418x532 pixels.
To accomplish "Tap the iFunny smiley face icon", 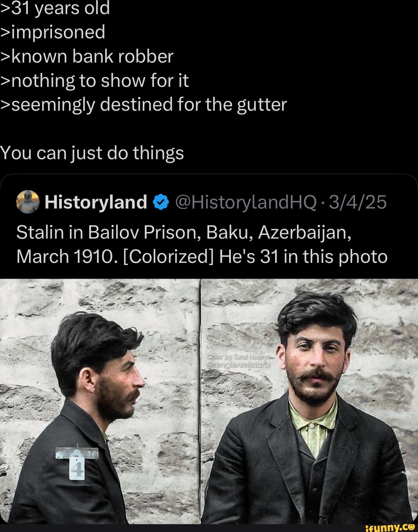I will pyautogui.click(x=411, y=527).
